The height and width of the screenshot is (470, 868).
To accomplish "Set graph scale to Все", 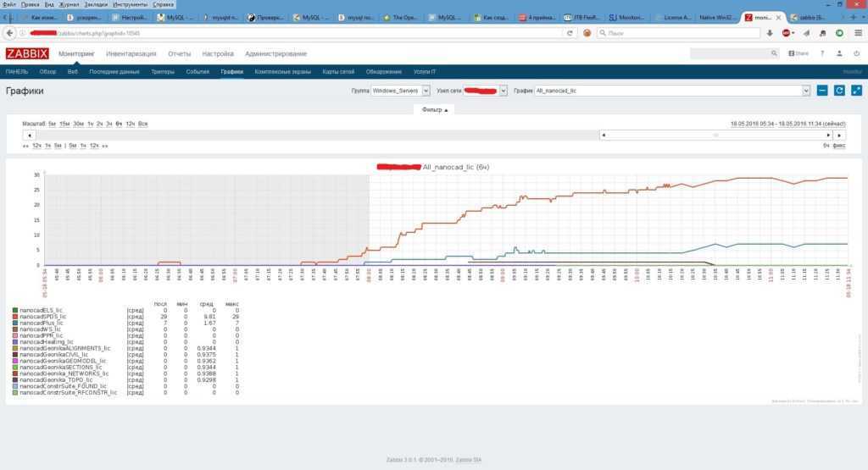I will pos(142,124).
